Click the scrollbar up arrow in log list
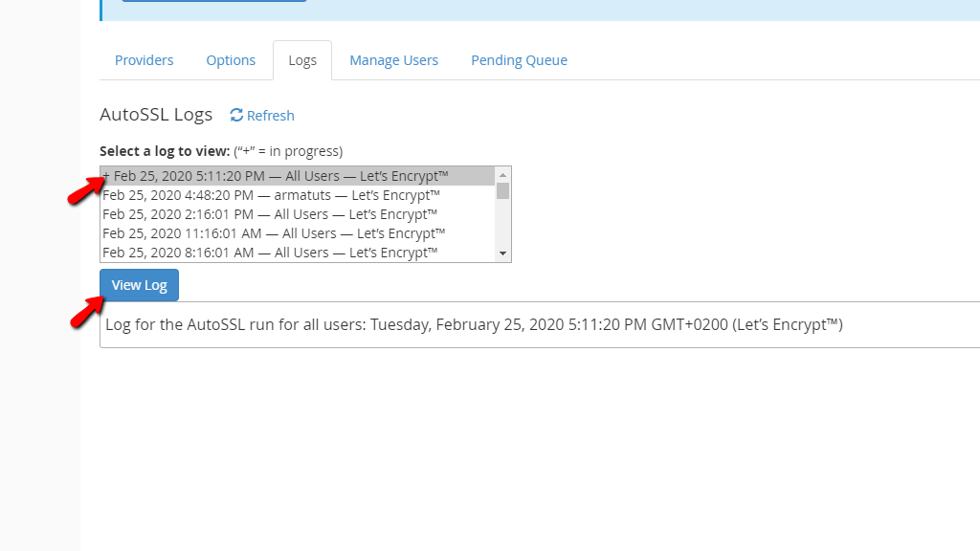This screenshot has height=551, width=980. pyautogui.click(x=503, y=174)
